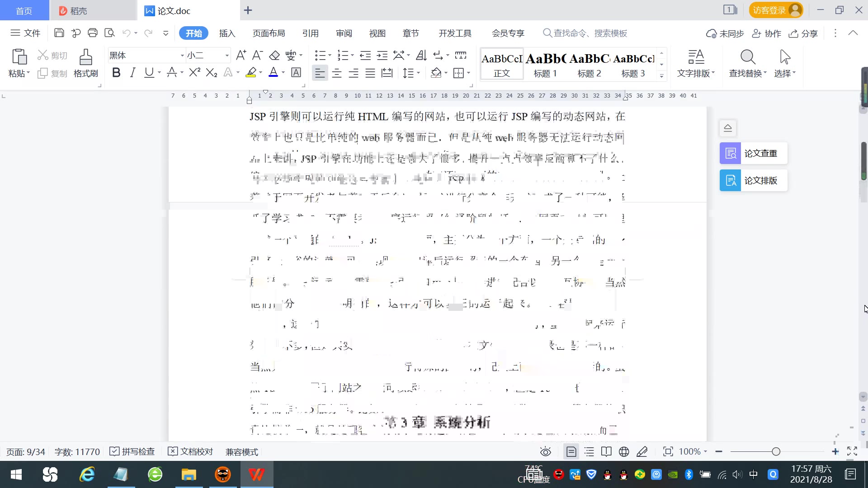Viewport: 868px width, 488px height.
Task: Switch to web layout view icon
Action: pyautogui.click(x=624, y=451)
